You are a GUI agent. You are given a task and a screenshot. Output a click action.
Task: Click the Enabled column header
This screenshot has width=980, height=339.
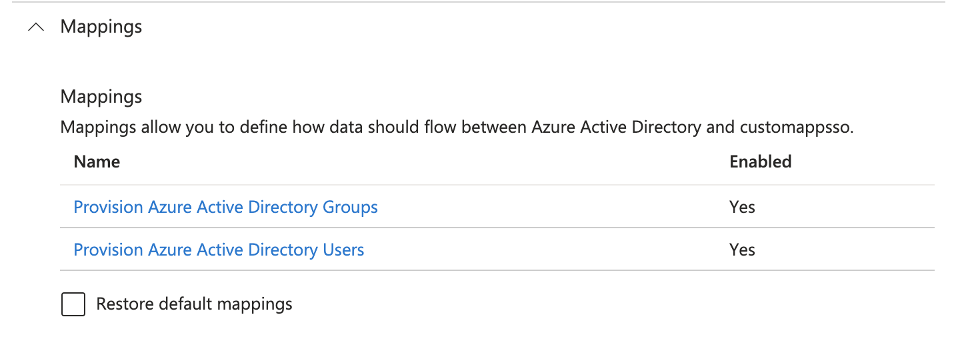[x=760, y=162]
